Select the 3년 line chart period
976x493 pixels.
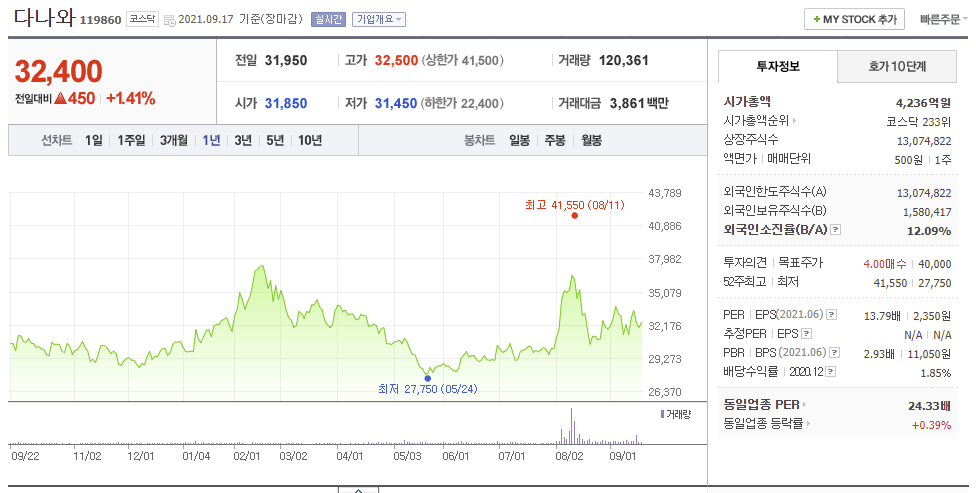tap(243, 141)
